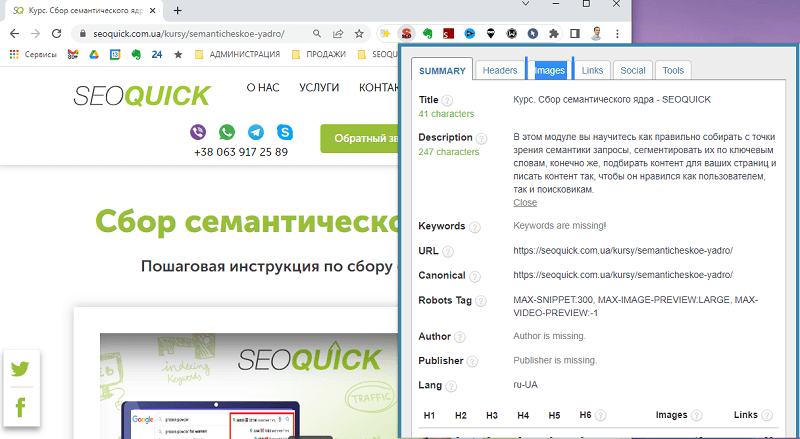The image size is (800, 439).
Task: Switch to the Social tab
Action: [633, 70]
